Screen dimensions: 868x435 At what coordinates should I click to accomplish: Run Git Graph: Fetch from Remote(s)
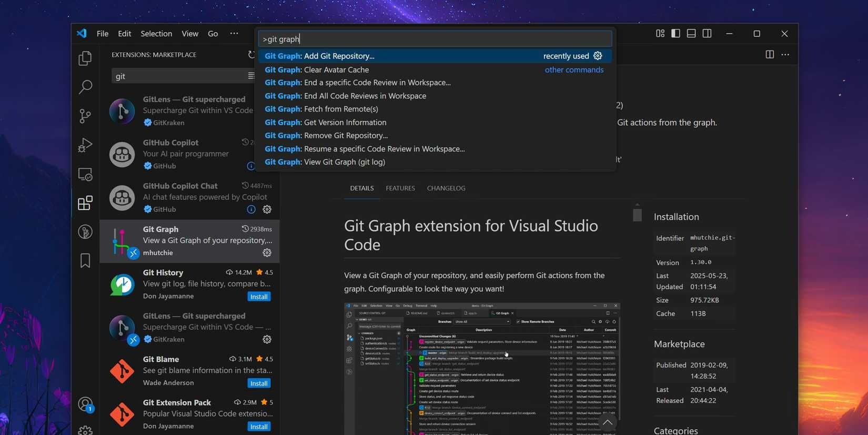tap(435, 109)
